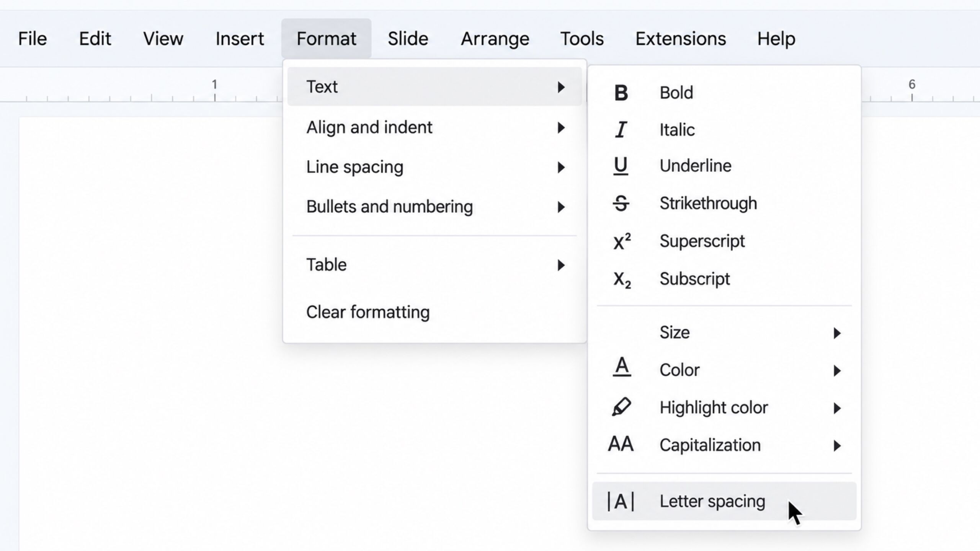Click the Bold B icon

tap(621, 93)
